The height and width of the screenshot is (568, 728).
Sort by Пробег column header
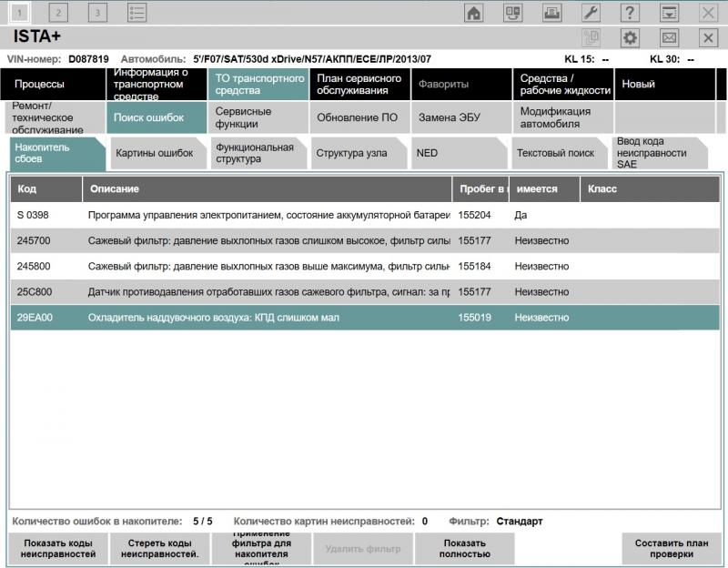(x=481, y=189)
